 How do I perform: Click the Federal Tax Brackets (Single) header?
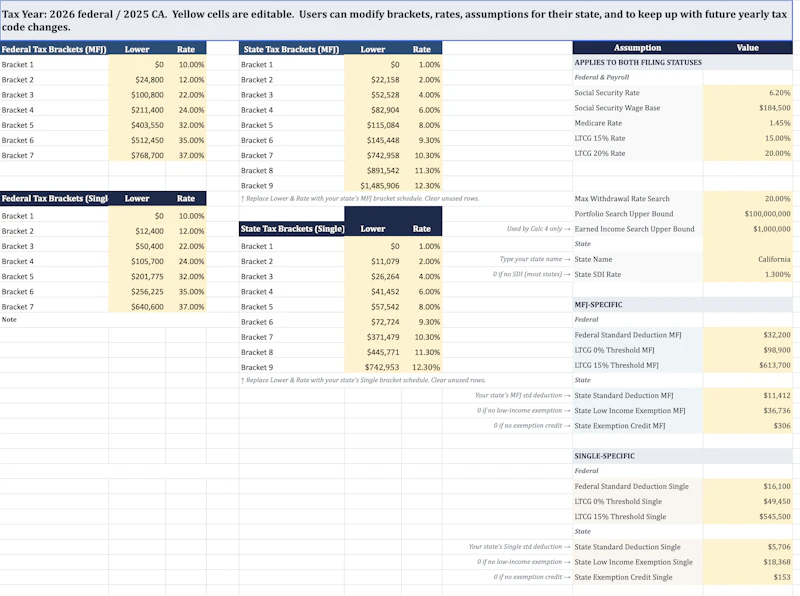pyautogui.click(x=54, y=198)
